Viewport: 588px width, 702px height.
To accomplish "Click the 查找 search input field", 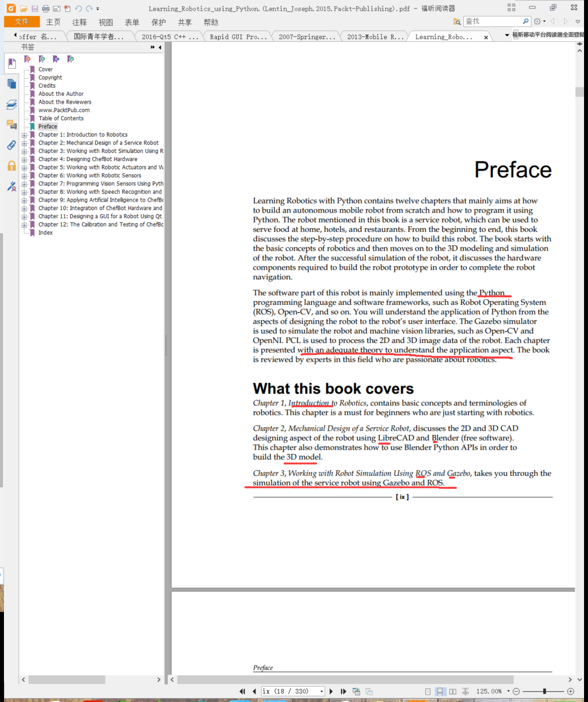I will (492, 22).
